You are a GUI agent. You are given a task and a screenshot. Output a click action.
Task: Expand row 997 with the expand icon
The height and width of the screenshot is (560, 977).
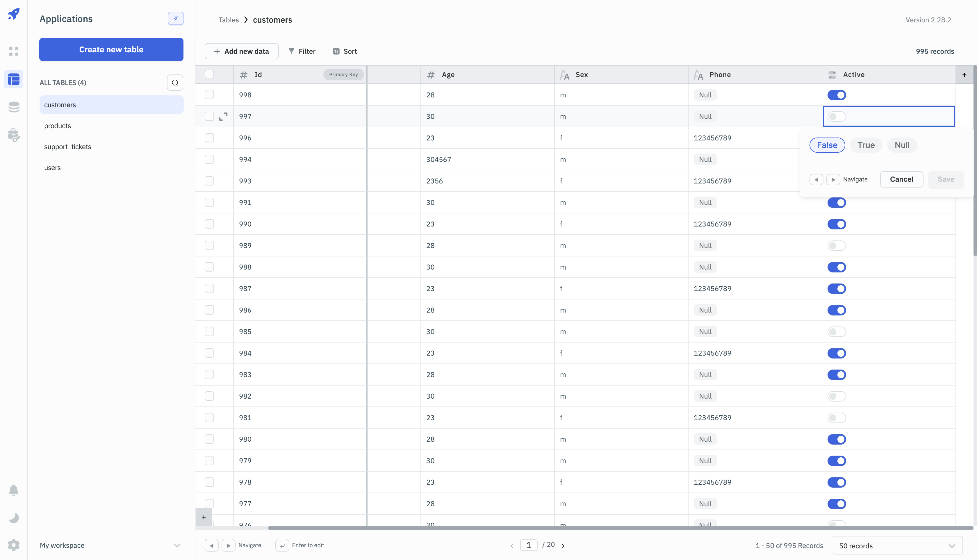click(223, 117)
